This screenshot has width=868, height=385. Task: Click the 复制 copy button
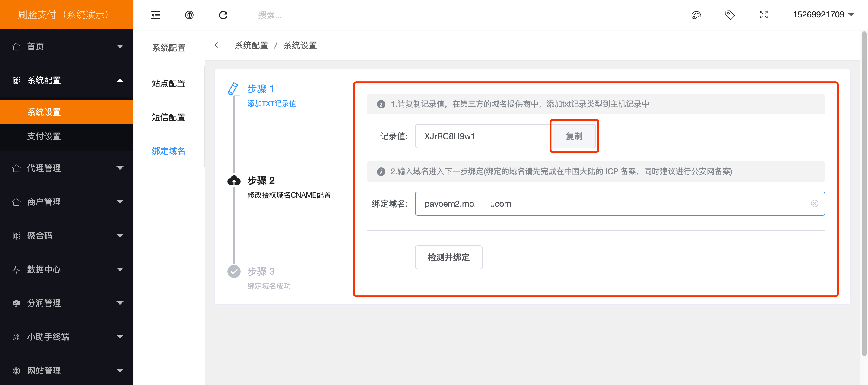(x=574, y=136)
